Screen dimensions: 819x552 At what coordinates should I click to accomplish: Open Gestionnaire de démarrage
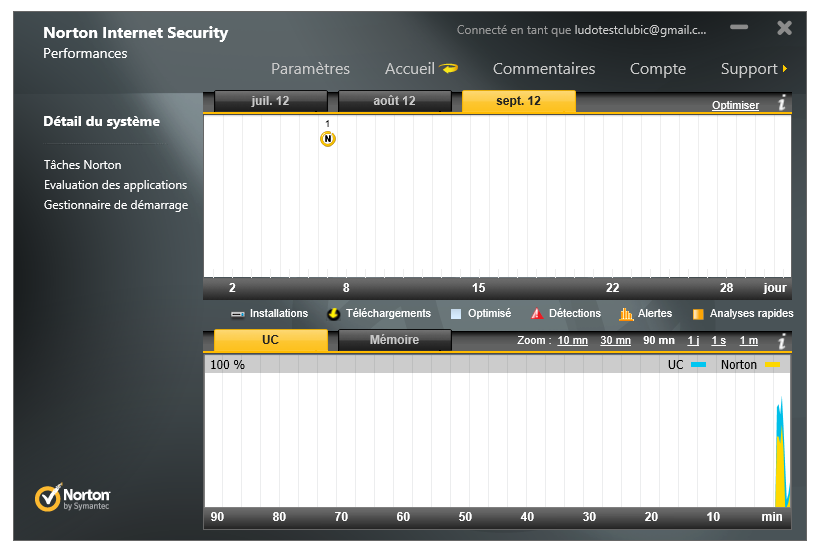point(116,205)
